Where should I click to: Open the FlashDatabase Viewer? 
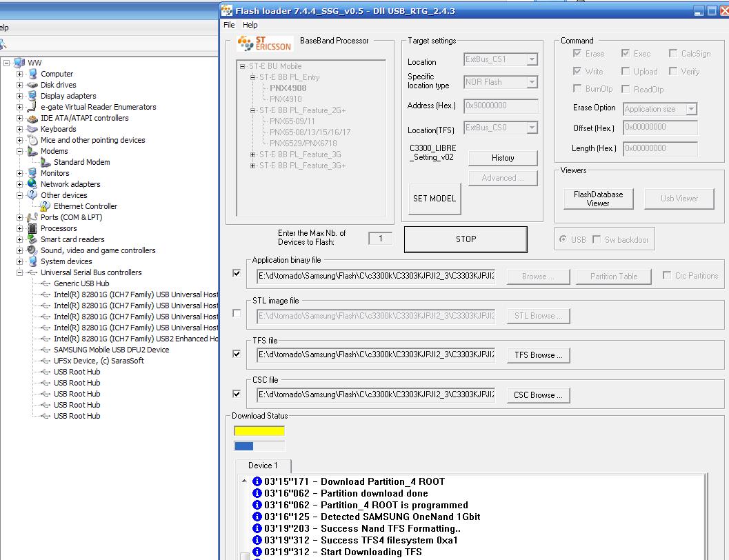[x=599, y=199]
